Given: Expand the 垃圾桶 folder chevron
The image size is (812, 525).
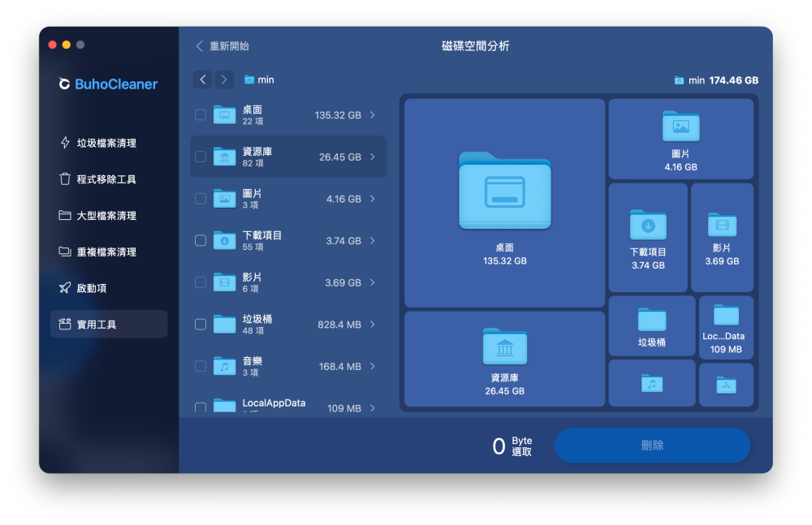Looking at the screenshot, I should pyautogui.click(x=373, y=325).
